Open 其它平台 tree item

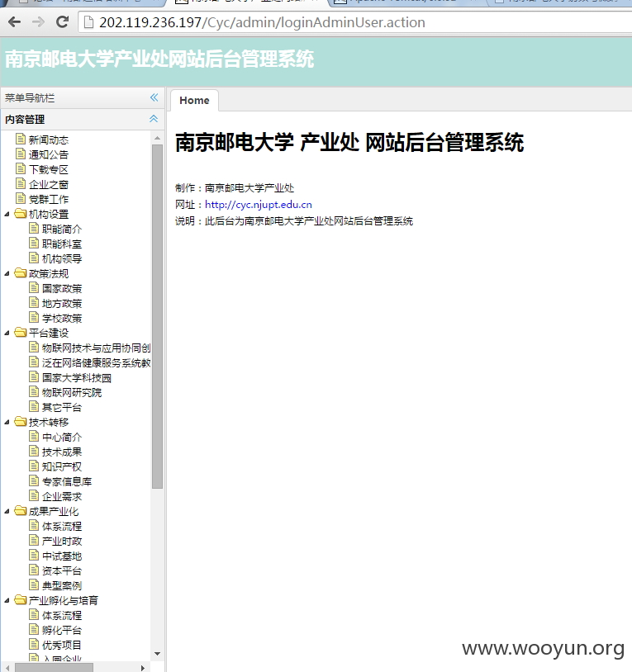coord(62,408)
